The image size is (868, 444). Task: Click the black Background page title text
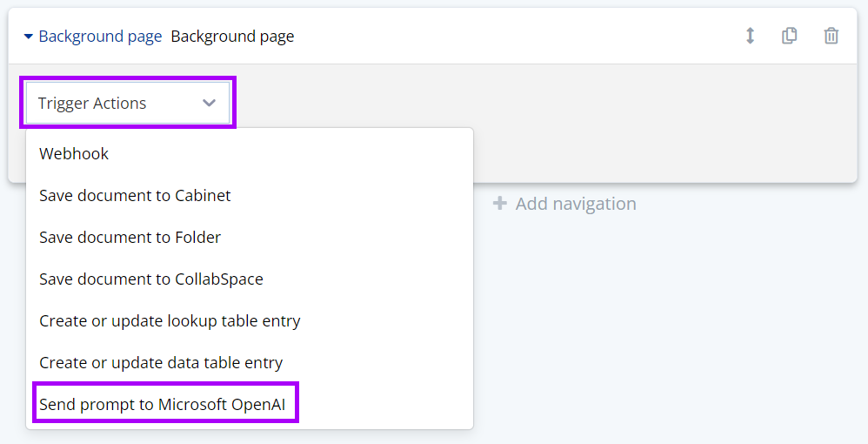(x=232, y=37)
